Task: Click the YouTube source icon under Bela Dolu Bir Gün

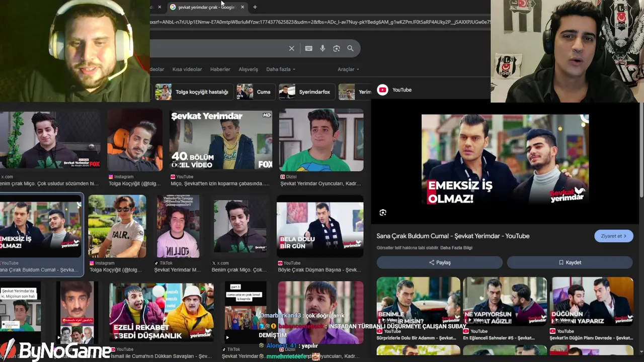Action: pos(280,263)
